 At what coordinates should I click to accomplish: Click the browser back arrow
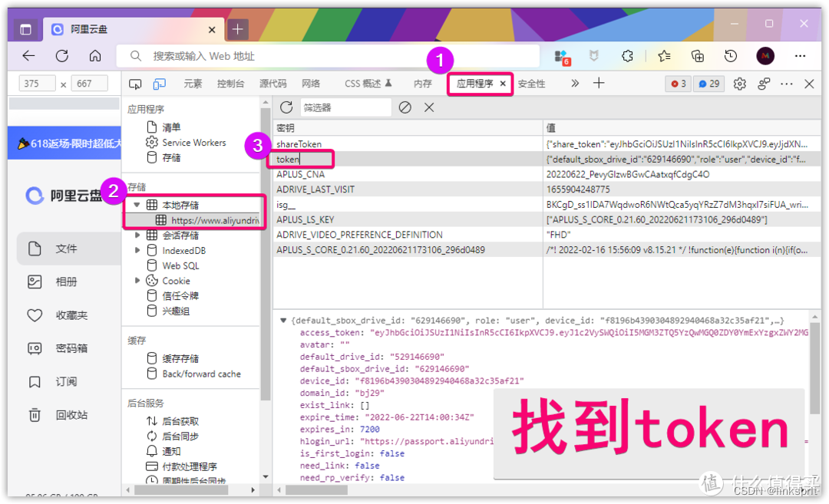point(28,56)
